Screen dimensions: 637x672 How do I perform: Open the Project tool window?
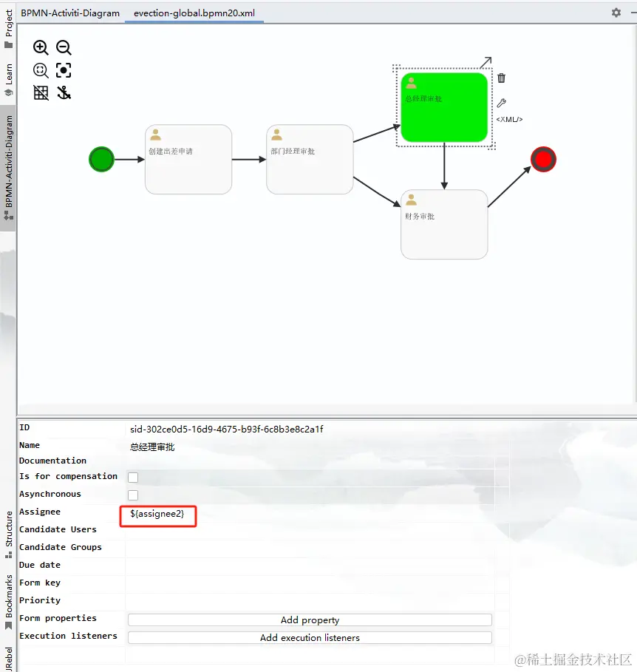(x=9, y=29)
